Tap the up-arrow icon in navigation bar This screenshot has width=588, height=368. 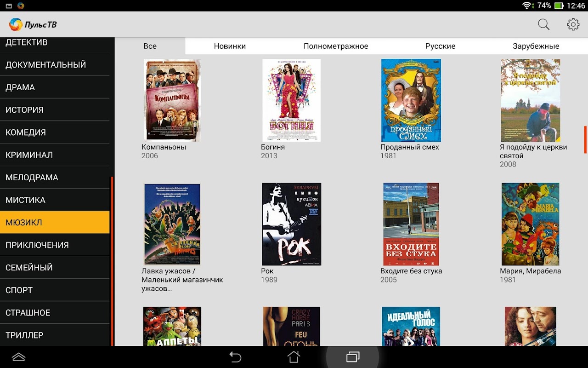tap(18, 357)
